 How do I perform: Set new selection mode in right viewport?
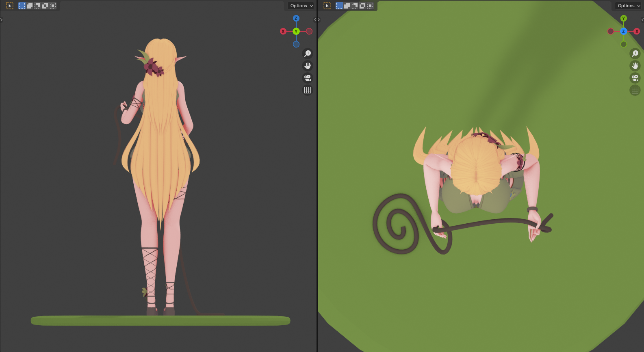point(339,6)
